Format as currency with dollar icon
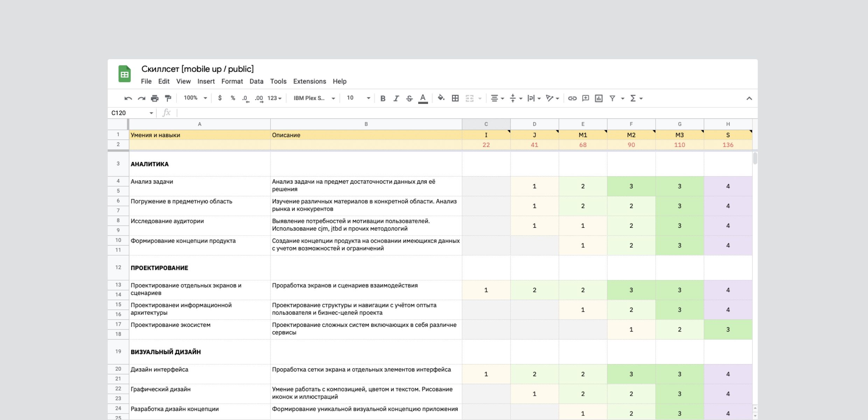This screenshot has height=420, width=868. [x=220, y=98]
